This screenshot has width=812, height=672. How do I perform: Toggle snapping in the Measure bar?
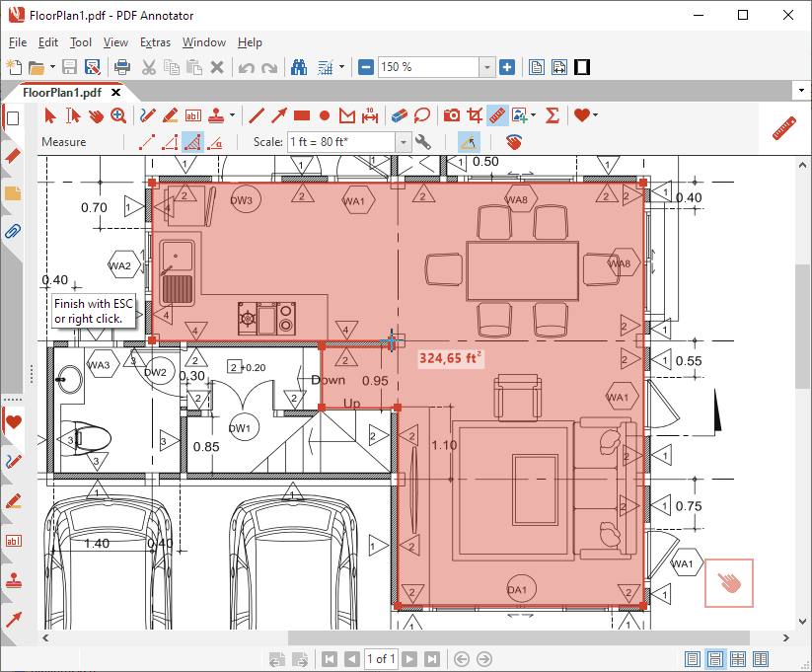tap(469, 142)
